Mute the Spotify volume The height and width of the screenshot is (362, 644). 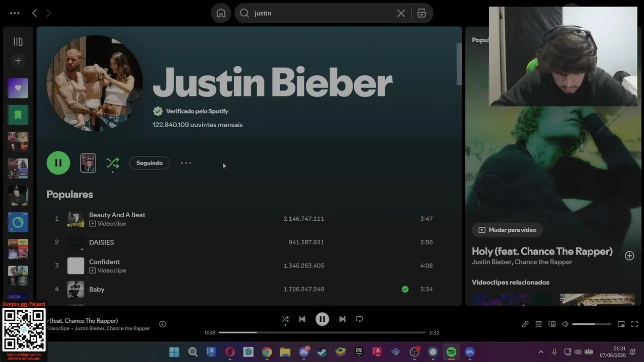(x=565, y=324)
